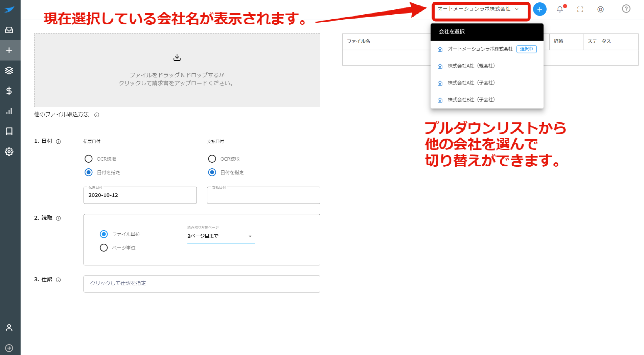This screenshot has height=355, width=644.
Task: Click info icon beside 1. 日付
Action: [59, 142]
